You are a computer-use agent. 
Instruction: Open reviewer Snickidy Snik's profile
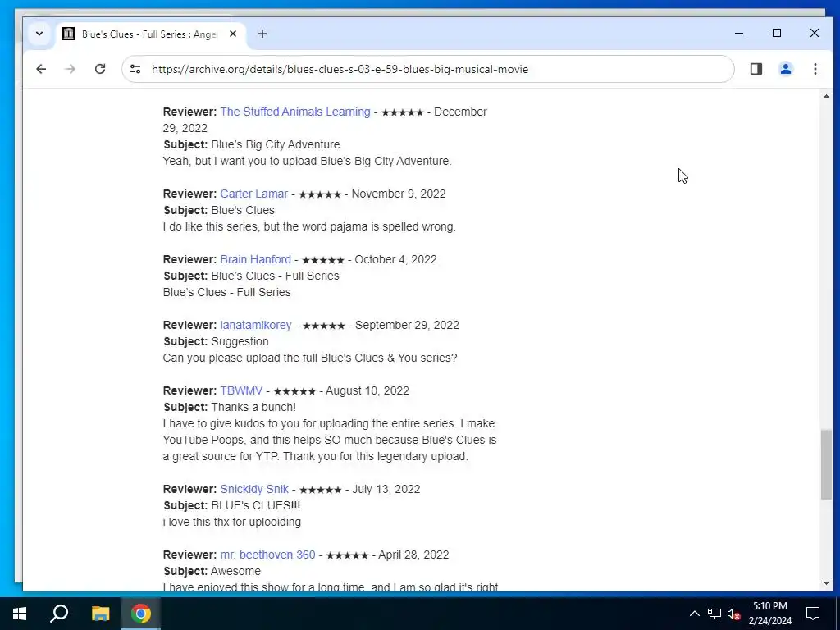pos(254,489)
